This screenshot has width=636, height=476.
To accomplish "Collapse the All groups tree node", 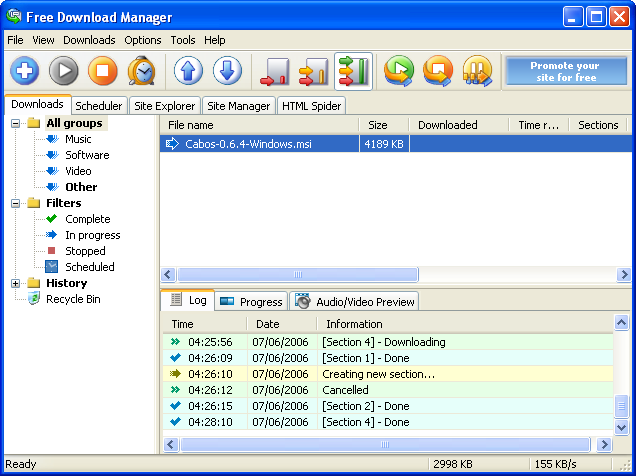I will click(16, 123).
